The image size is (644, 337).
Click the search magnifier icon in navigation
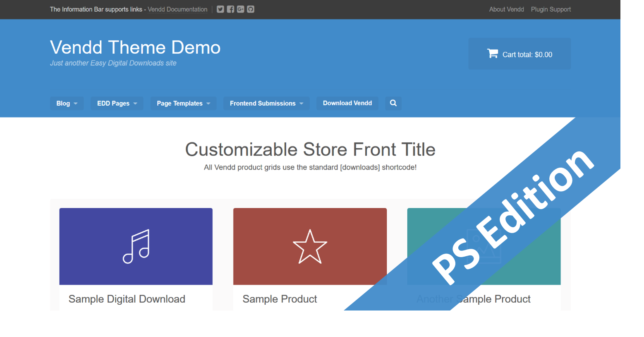(393, 103)
